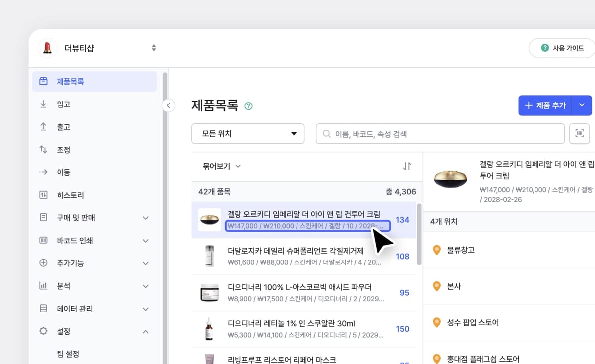Click the barcode scanner icon in the search bar

(x=579, y=133)
